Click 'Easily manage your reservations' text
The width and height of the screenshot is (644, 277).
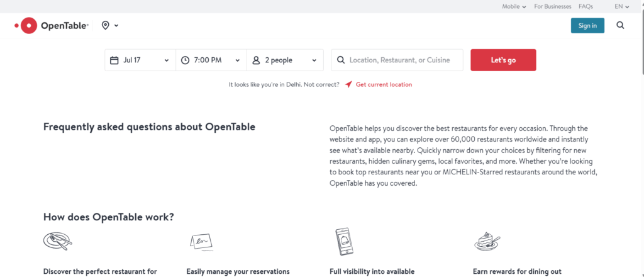pos(238,272)
